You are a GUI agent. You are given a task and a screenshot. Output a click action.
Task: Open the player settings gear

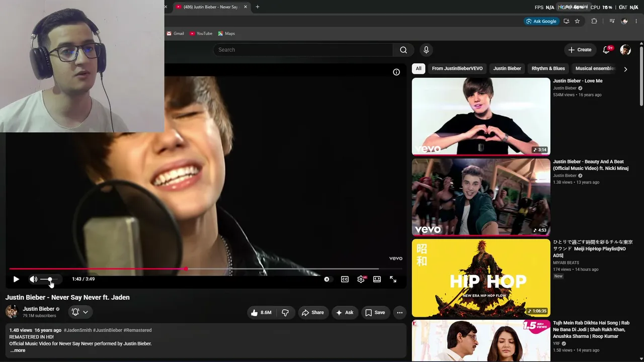(x=361, y=279)
